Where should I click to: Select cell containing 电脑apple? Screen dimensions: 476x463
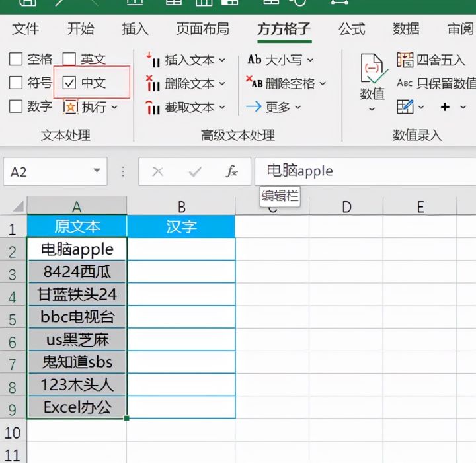pos(77,249)
